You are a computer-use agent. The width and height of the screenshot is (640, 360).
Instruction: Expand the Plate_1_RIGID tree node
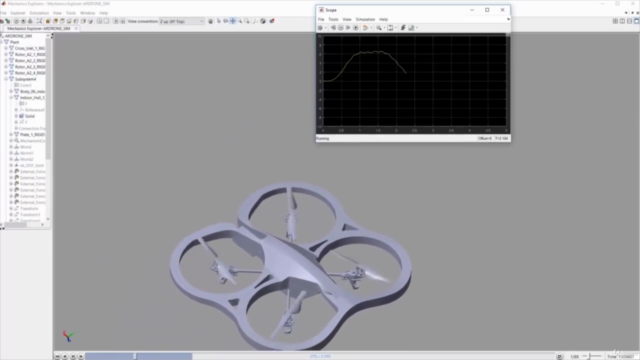pyautogui.click(x=11, y=134)
